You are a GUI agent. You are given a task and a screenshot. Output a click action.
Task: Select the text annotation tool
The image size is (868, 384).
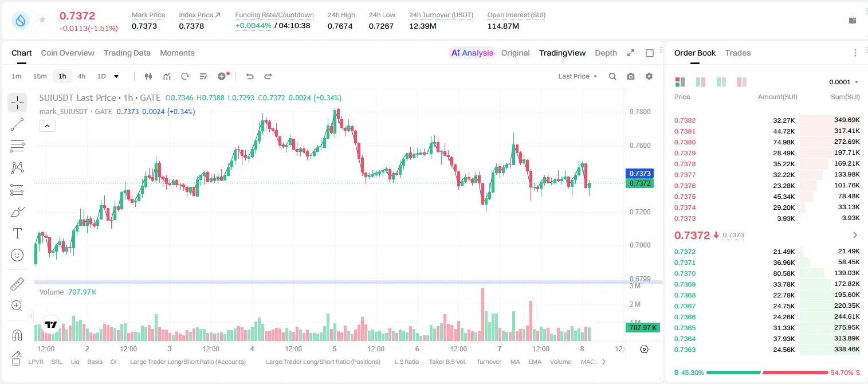(x=17, y=233)
